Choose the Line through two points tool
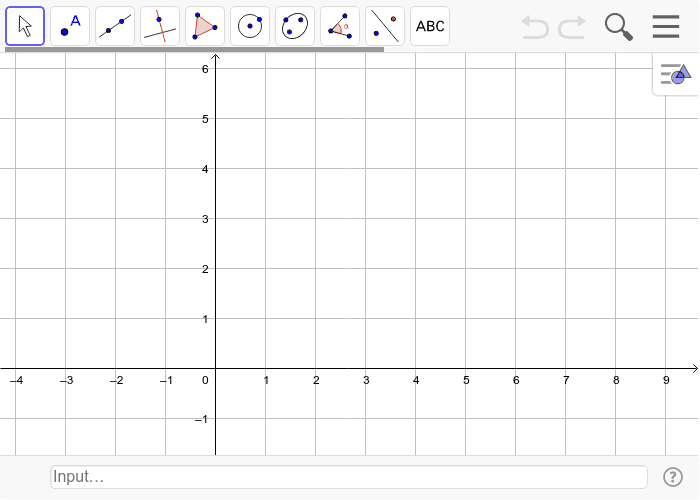700x500 pixels. click(x=115, y=26)
